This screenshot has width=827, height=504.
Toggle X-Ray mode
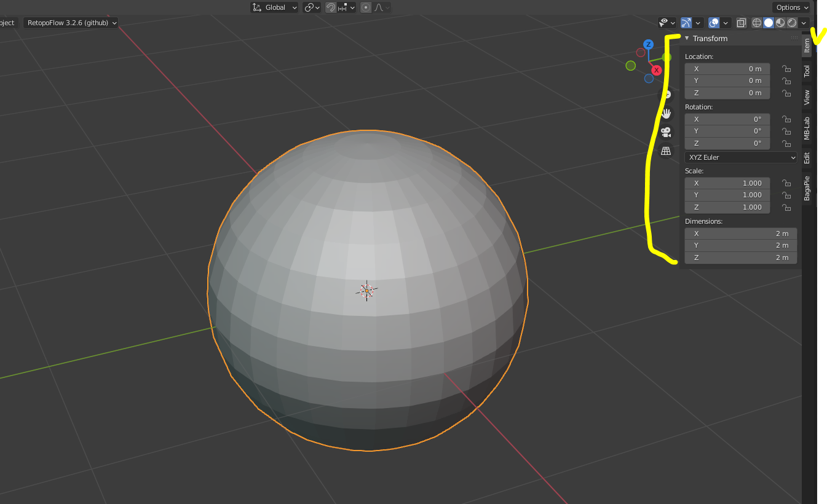742,23
